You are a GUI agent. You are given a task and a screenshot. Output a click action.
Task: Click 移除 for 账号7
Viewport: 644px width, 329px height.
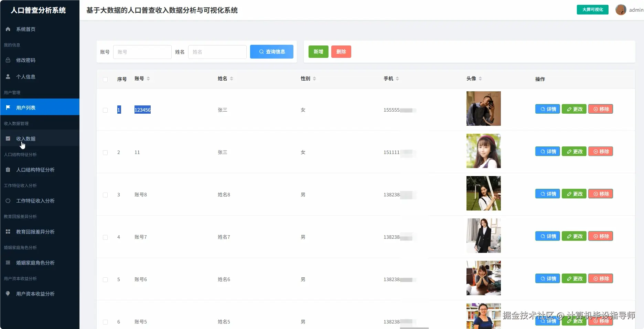point(601,236)
